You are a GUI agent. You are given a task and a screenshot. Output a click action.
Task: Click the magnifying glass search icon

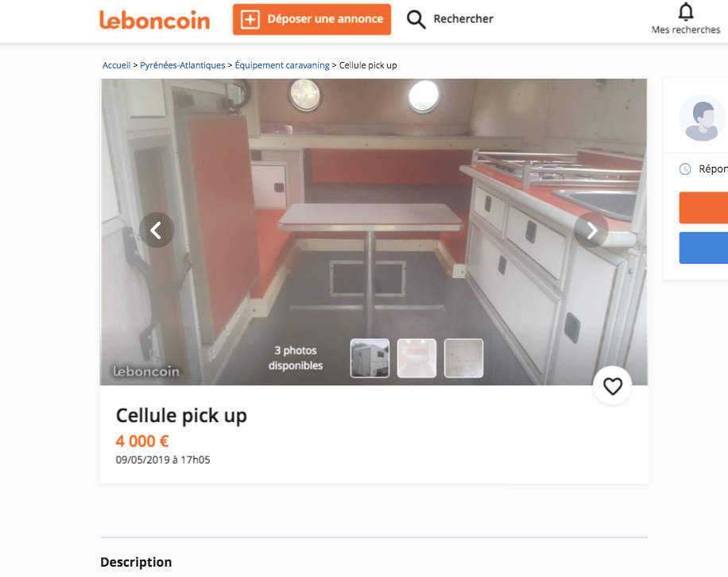coord(416,20)
